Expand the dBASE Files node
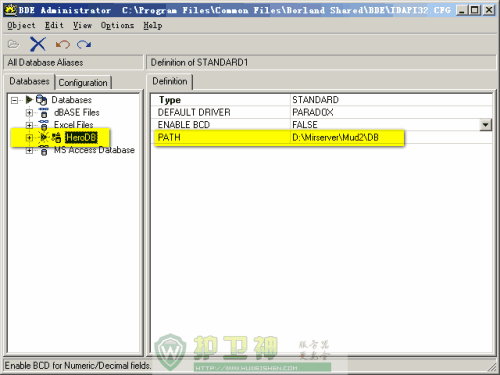 point(29,113)
